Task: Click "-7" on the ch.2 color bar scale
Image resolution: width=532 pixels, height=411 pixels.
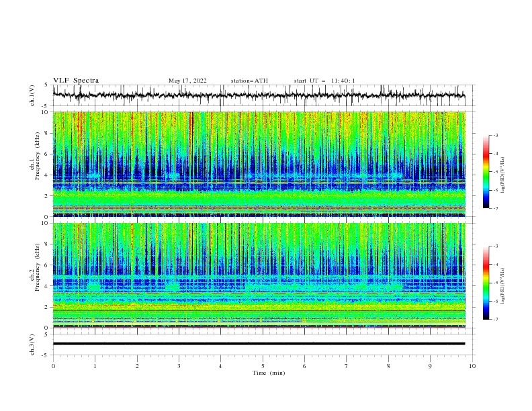Action: click(x=495, y=319)
